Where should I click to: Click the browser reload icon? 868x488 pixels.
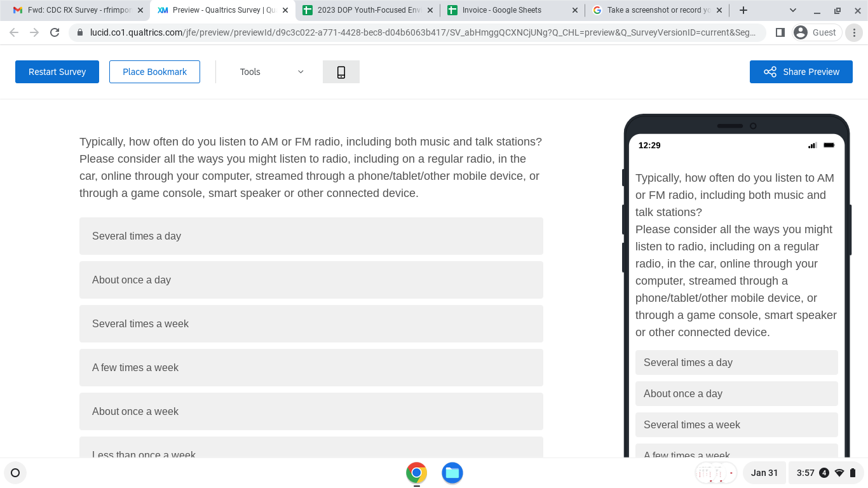tap(55, 32)
